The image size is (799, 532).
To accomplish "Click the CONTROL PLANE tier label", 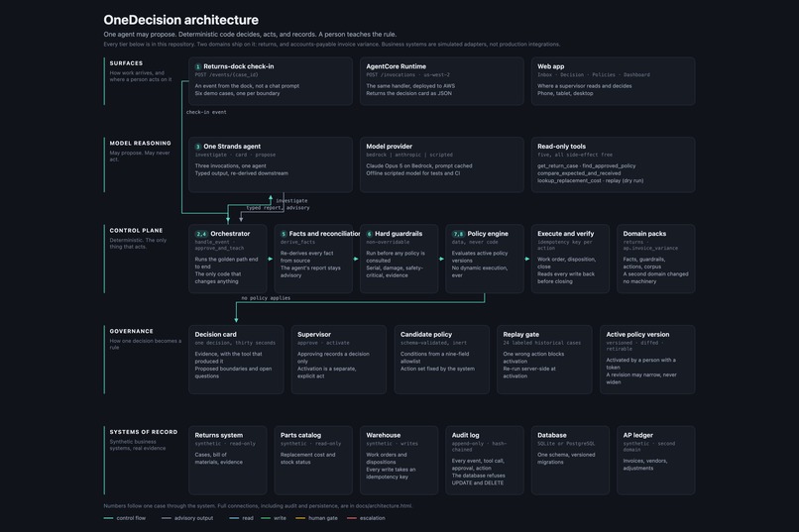I will (136, 231).
